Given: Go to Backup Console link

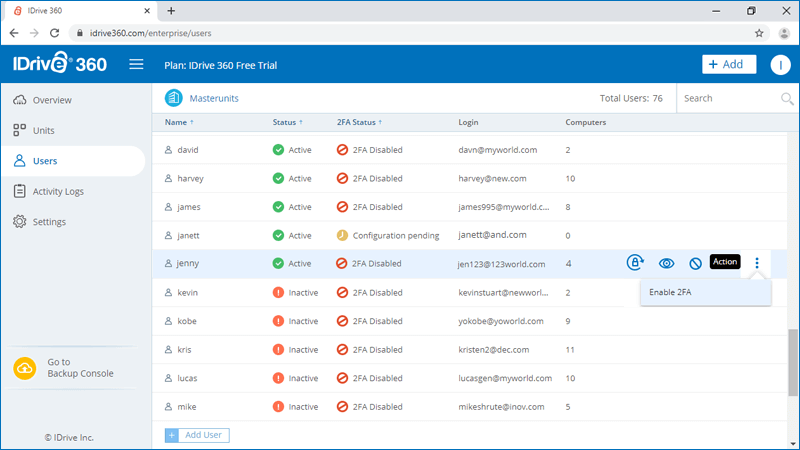Looking at the screenshot, I should (x=80, y=368).
